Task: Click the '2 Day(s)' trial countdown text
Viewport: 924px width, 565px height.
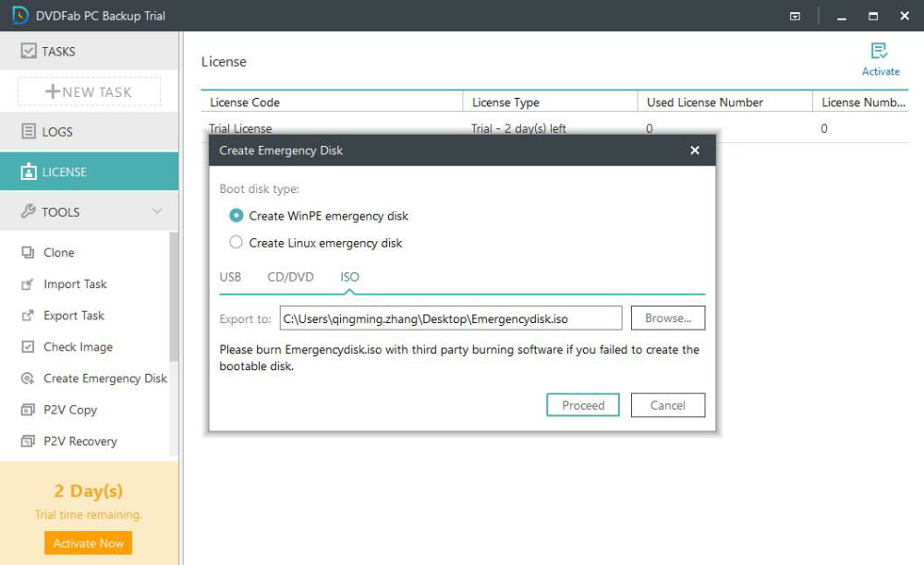Action: coord(89,490)
